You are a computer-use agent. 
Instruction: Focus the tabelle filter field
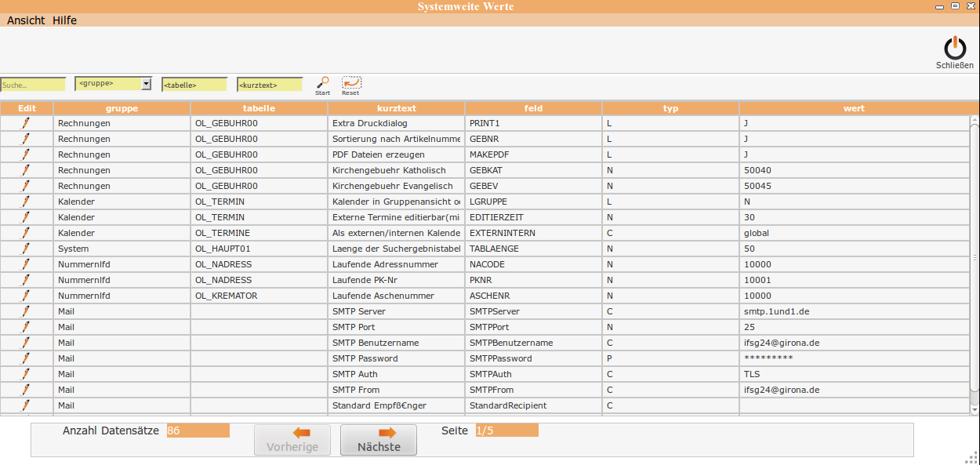194,85
